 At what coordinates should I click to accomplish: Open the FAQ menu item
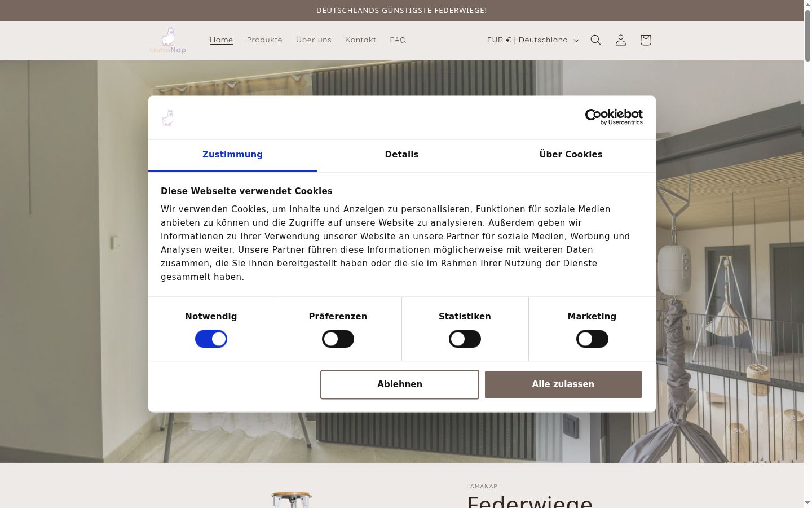398,40
